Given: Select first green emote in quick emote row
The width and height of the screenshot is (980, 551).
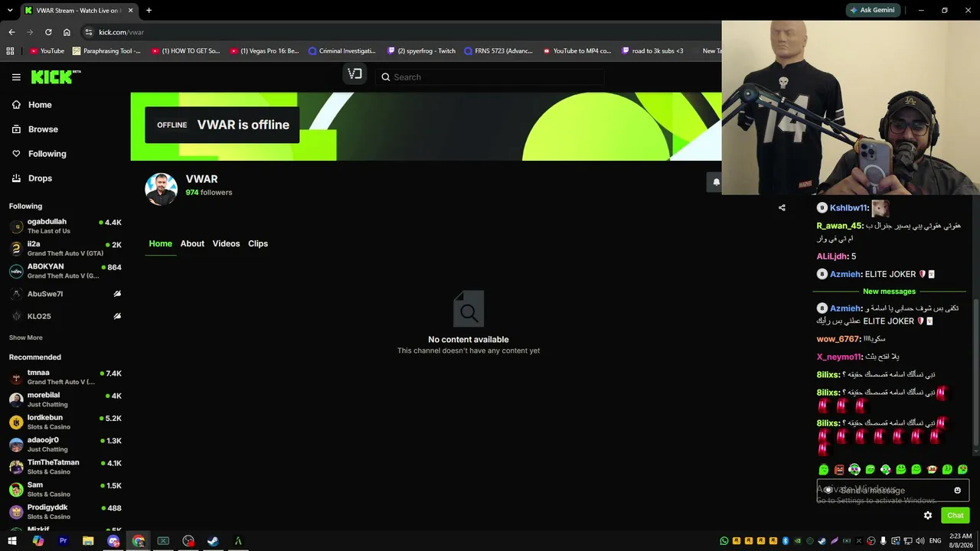Looking at the screenshot, I should point(824,470).
